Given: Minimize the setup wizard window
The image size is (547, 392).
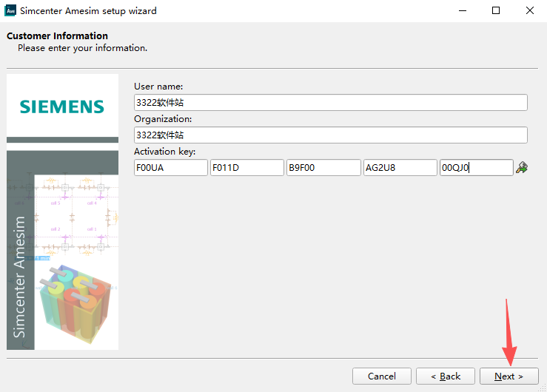Looking at the screenshot, I should [462, 11].
